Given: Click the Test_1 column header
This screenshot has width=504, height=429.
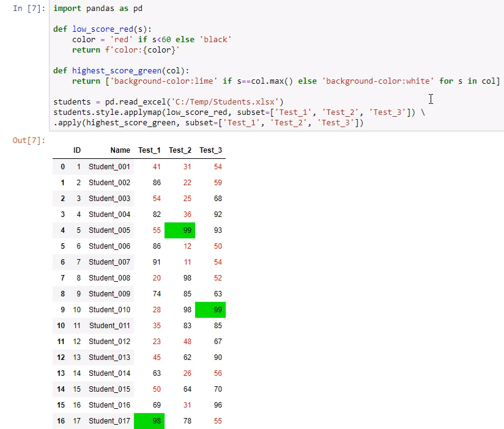Looking at the screenshot, I should (149, 150).
